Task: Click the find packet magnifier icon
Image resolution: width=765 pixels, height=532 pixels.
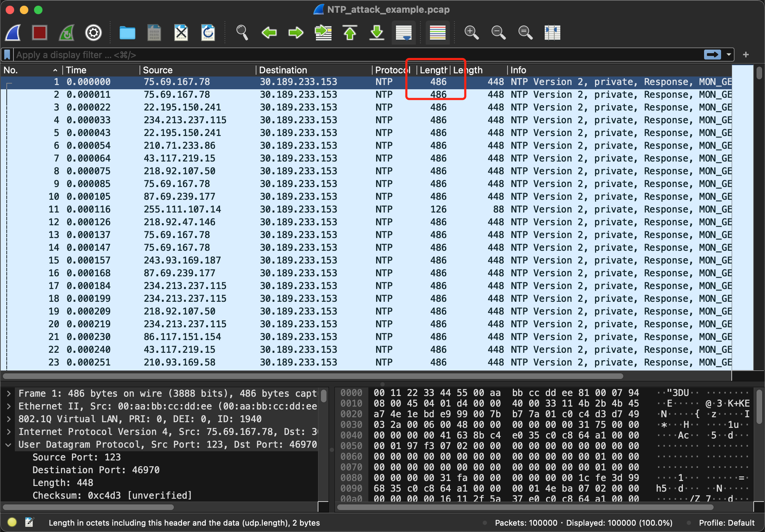Action: click(242, 33)
